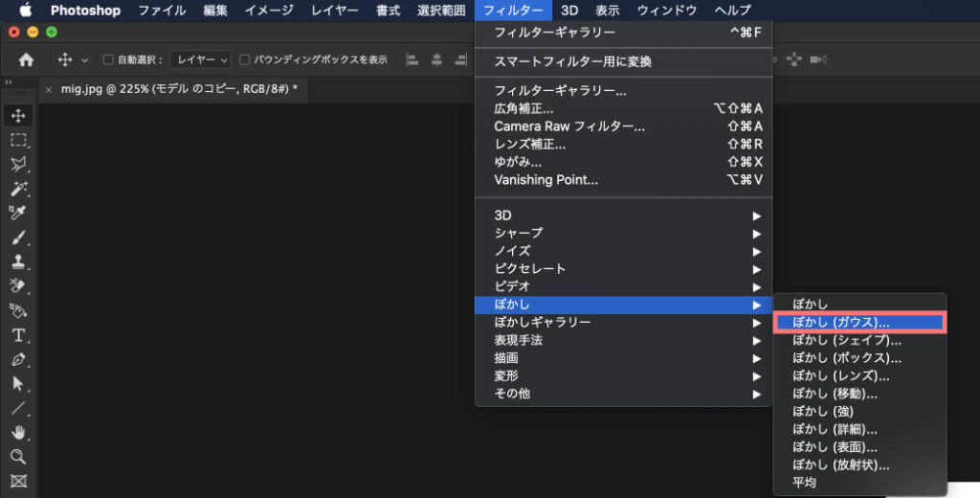Open the 書式 menu
Image resolution: width=980 pixels, height=498 pixels.
pyautogui.click(x=389, y=10)
